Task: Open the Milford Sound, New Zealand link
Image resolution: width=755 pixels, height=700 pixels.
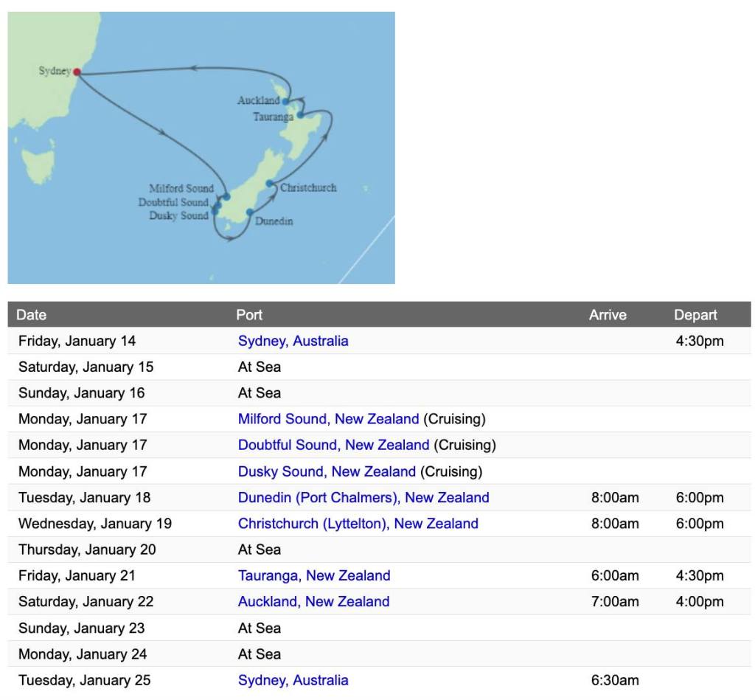Action: [x=328, y=419]
